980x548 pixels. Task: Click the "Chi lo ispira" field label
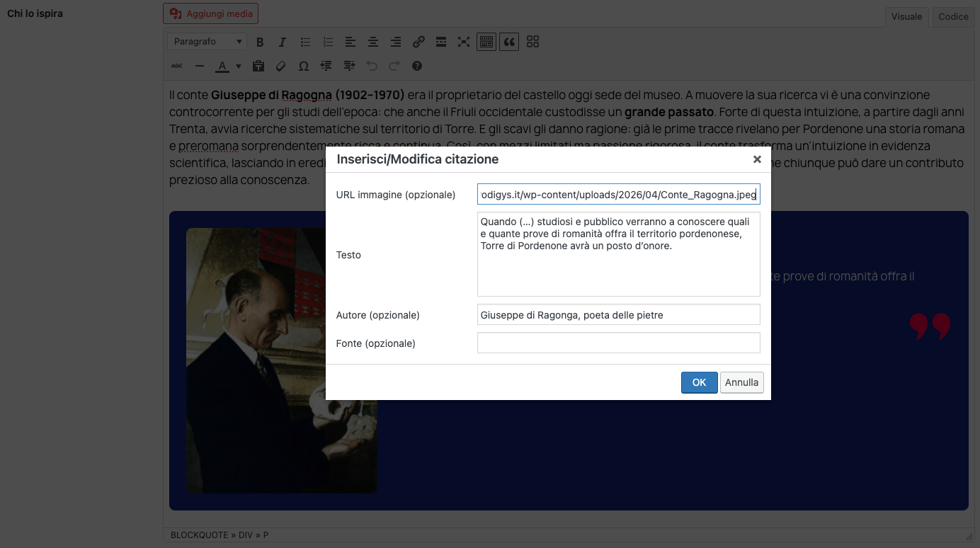point(35,13)
